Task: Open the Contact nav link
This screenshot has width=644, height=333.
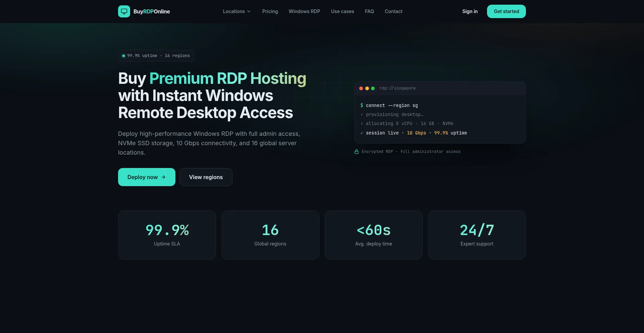Action: (x=393, y=11)
